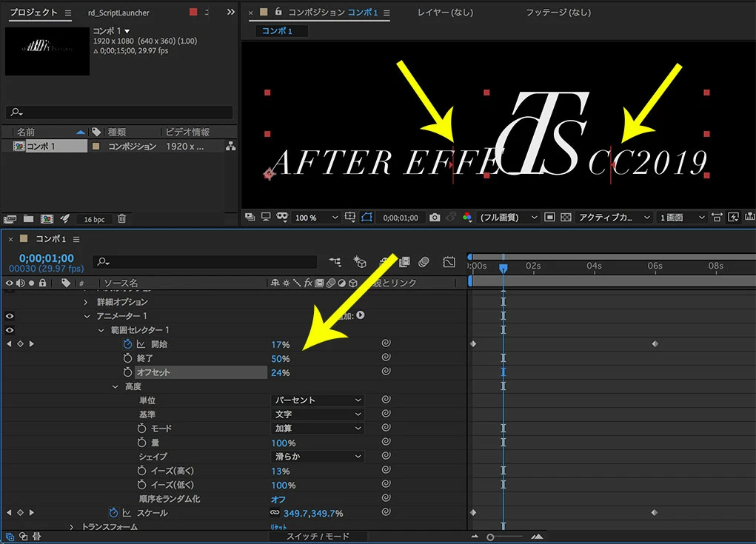Screen dimensions: 756x544
Task: Click the Draft 3D icon in the timeline
Action: click(360, 262)
